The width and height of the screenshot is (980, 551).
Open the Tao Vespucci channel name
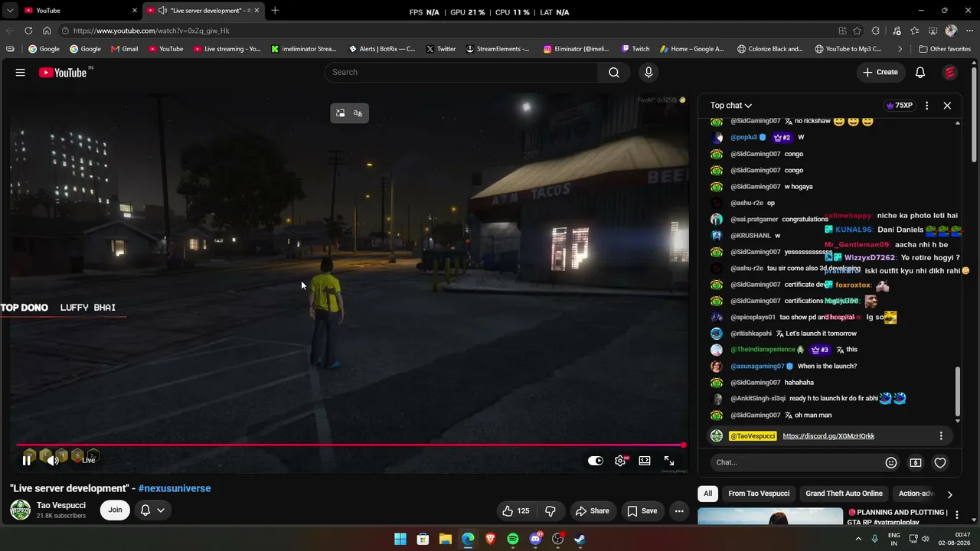click(61, 505)
